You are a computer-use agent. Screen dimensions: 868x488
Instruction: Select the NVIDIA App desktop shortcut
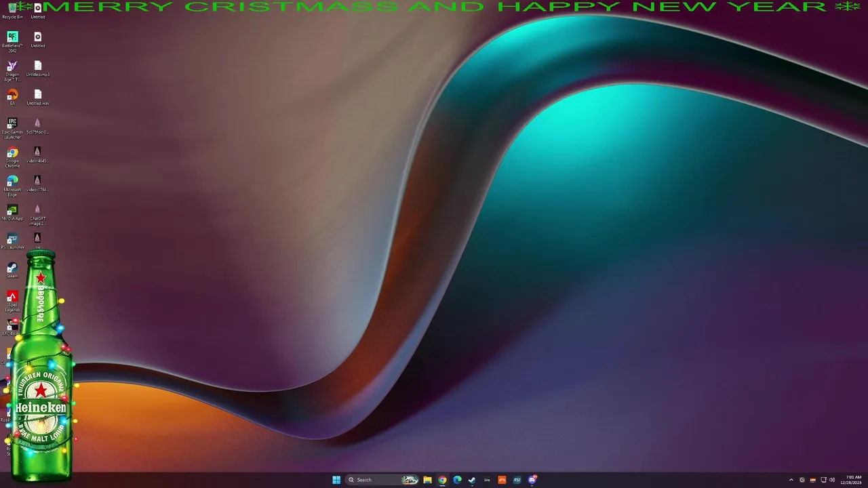(x=12, y=213)
